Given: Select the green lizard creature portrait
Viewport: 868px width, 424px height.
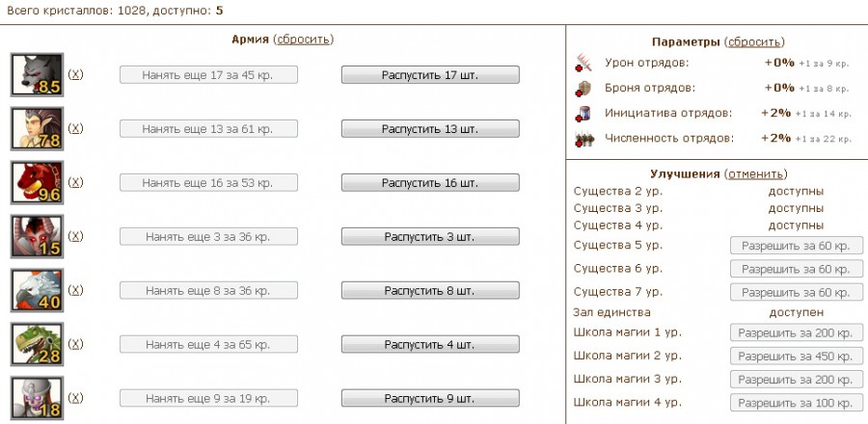Looking at the screenshot, I should pyautogui.click(x=37, y=344).
